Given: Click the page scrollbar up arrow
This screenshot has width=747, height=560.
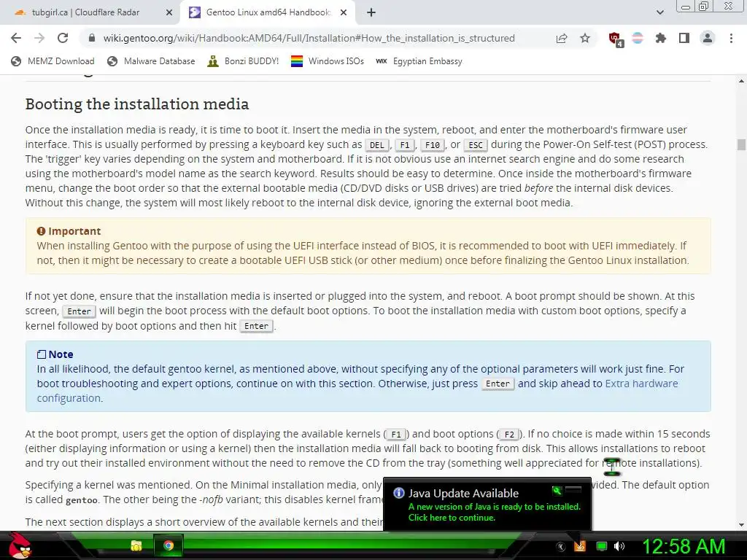Looking at the screenshot, I should click(741, 81).
